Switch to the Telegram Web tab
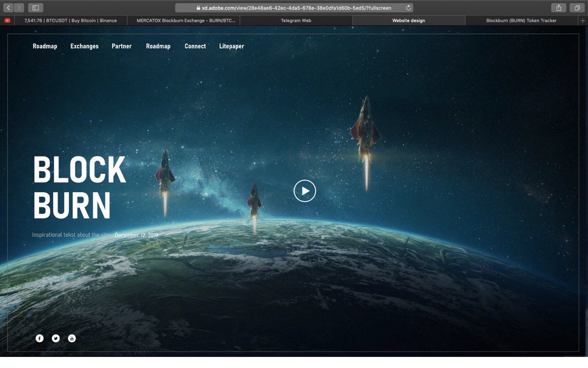The image size is (588, 368). pos(296,21)
